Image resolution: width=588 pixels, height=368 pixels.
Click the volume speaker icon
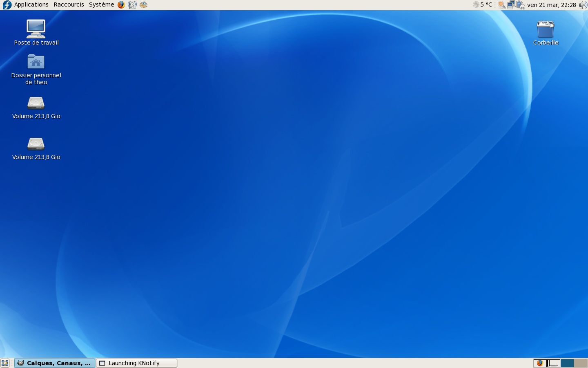click(x=583, y=5)
